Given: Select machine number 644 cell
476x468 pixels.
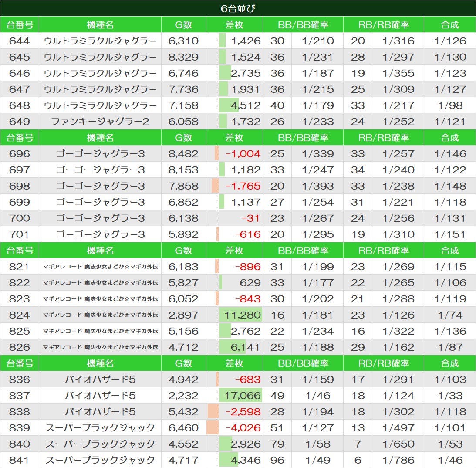Looking at the screenshot, I should [20, 41].
